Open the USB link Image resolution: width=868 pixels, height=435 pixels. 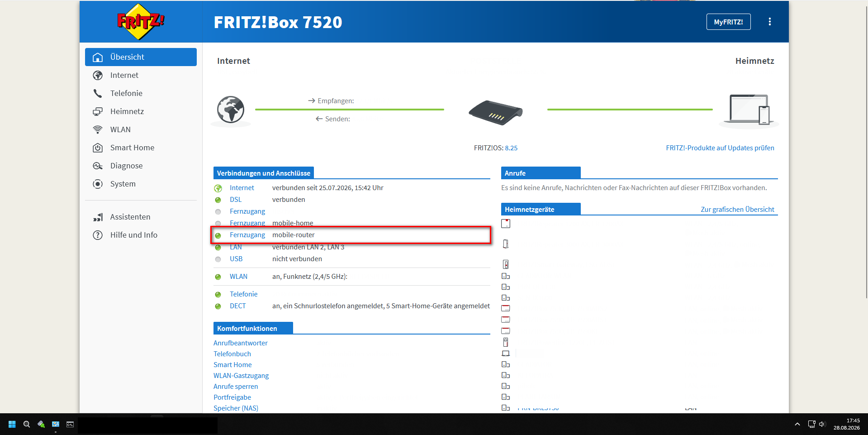[236, 259]
